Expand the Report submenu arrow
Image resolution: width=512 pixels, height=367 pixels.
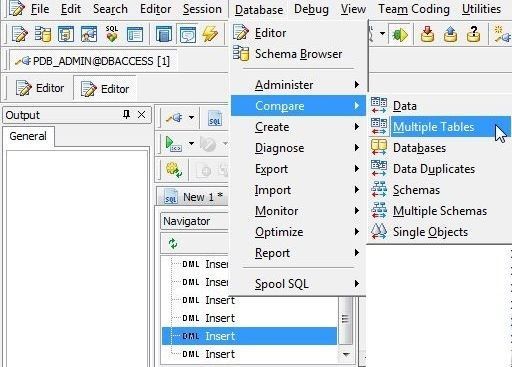tap(357, 253)
